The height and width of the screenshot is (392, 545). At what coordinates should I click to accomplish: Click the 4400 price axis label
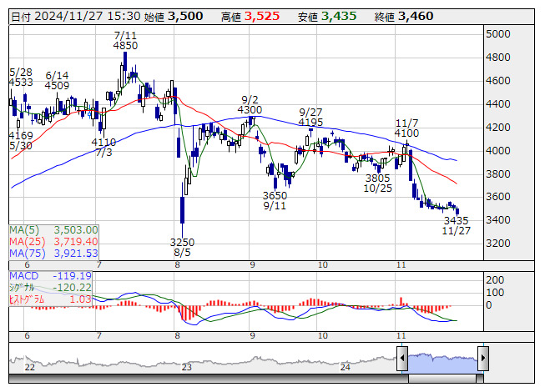pos(497,103)
